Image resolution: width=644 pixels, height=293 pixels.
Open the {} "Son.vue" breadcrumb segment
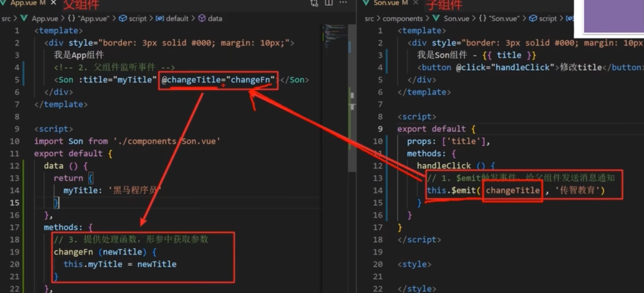(x=499, y=18)
